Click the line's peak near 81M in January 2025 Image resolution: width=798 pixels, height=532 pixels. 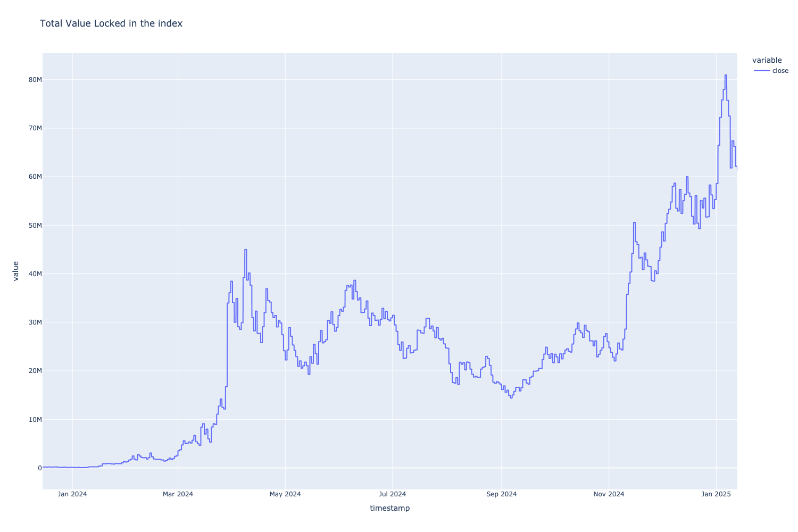(726, 75)
